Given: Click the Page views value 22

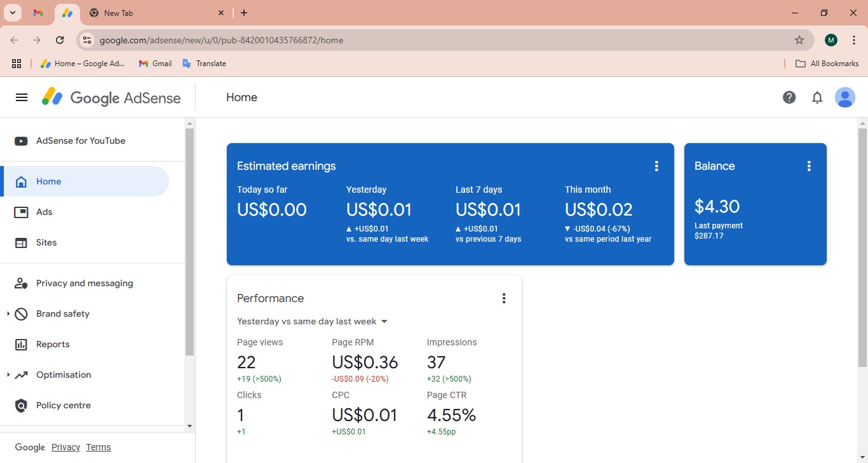Looking at the screenshot, I should coord(247,363).
